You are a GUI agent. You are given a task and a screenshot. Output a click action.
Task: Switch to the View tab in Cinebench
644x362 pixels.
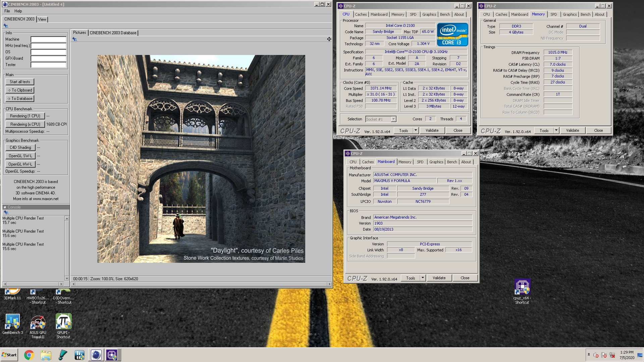point(42,19)
